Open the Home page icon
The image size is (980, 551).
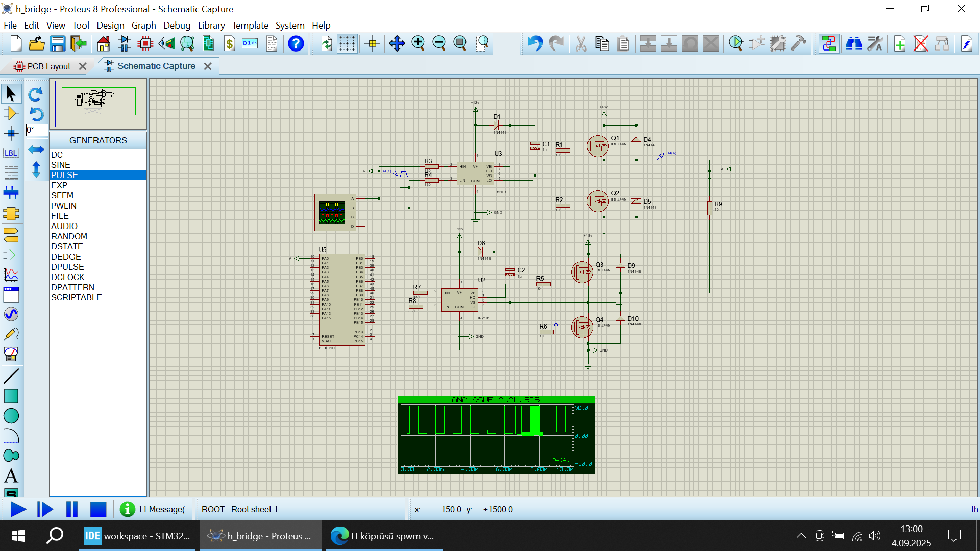click(103, 44)
